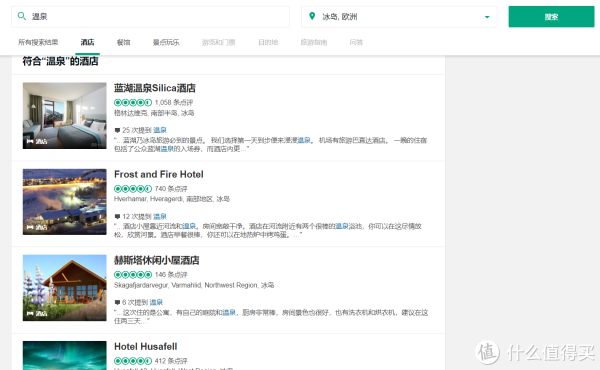
Task: Click 温泉 link after 6 次提到
Action: click(x=156, y=302)
